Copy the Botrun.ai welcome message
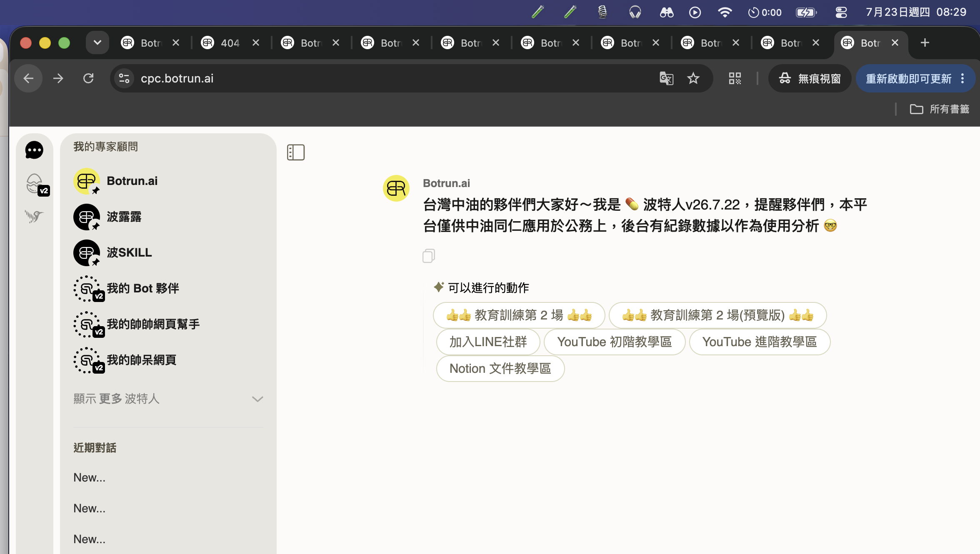980x554 pixels. click(x=429, y=256)
